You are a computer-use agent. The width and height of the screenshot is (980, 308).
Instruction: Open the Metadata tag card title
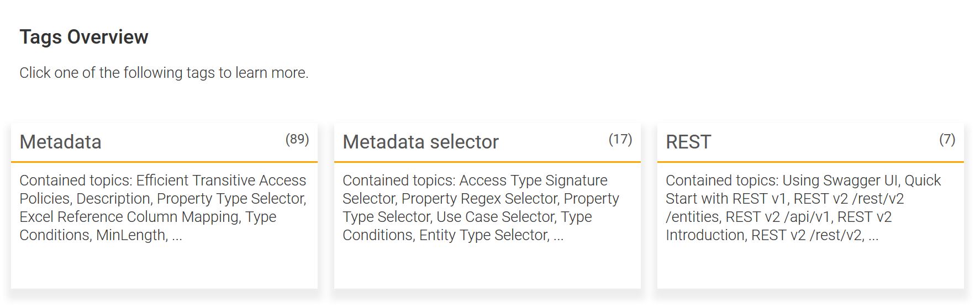60,142
